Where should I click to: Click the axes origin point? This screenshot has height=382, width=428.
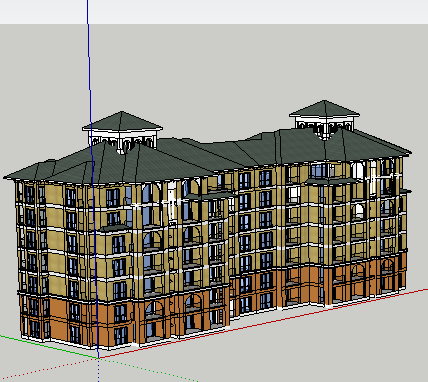(x=99, y=358)
